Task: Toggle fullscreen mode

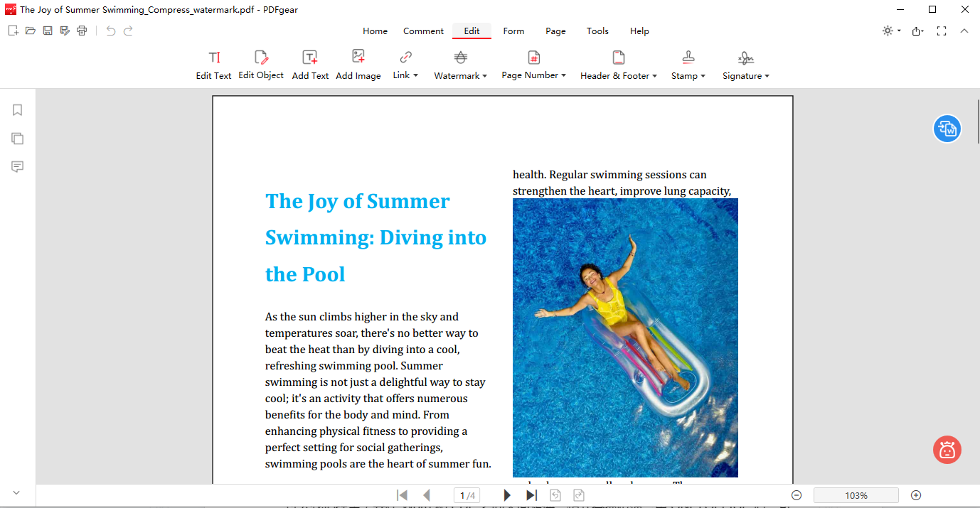Action: [942, 31]
